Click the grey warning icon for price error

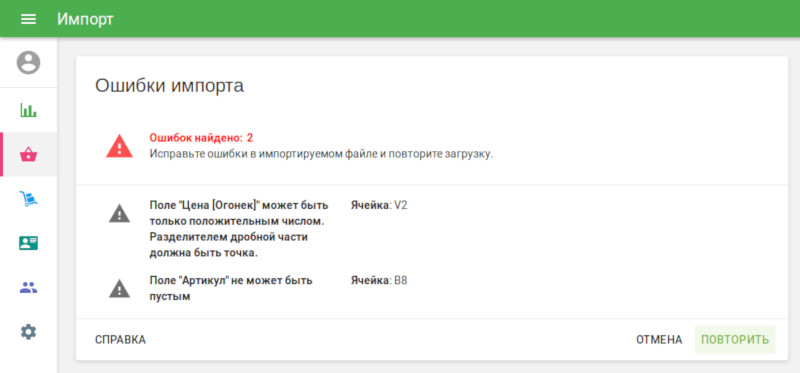[x=119, y=213]
